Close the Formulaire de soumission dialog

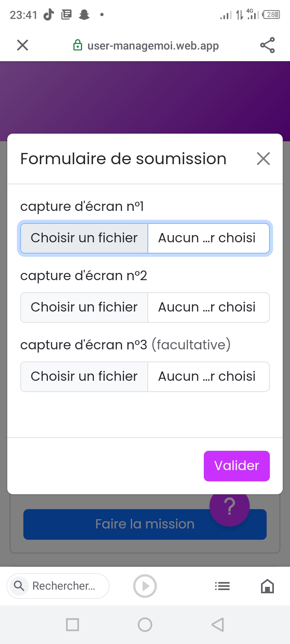tap(263, 159)
